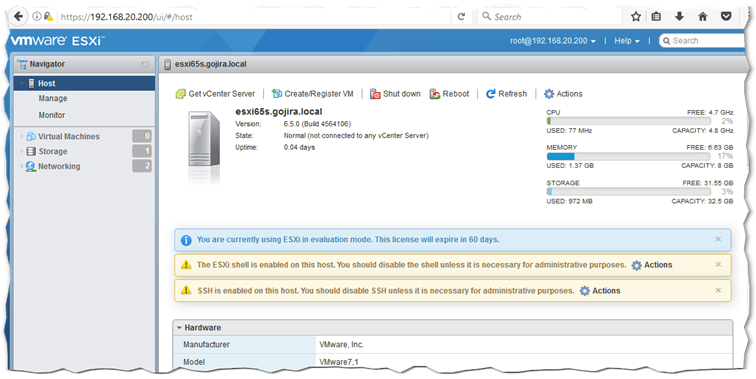Open the Help dropdown menu

[627, 41]
